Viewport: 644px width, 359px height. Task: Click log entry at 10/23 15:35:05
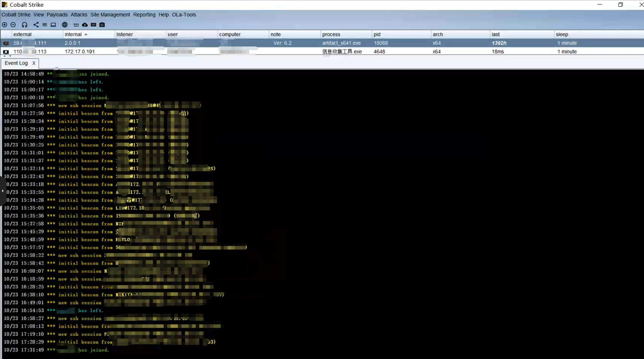tap(107, 208)
